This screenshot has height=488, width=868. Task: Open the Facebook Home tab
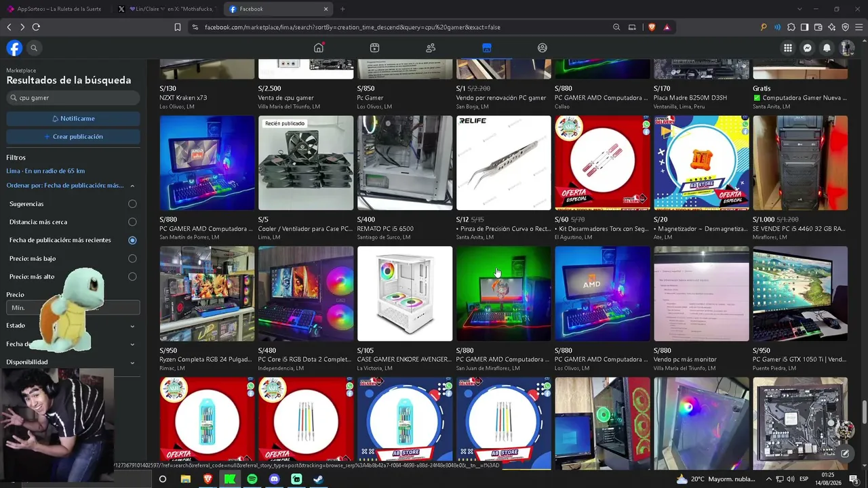pyautogui.click(x=319, y=48)
